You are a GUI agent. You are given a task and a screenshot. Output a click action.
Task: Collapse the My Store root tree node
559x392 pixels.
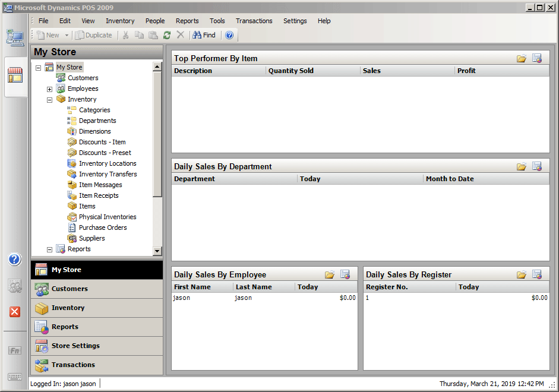pyautogui.click(x=38, y=68)
